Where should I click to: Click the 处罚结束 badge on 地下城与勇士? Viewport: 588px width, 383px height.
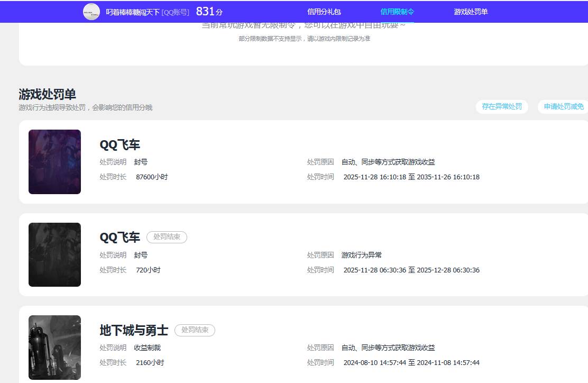[195, 330]
